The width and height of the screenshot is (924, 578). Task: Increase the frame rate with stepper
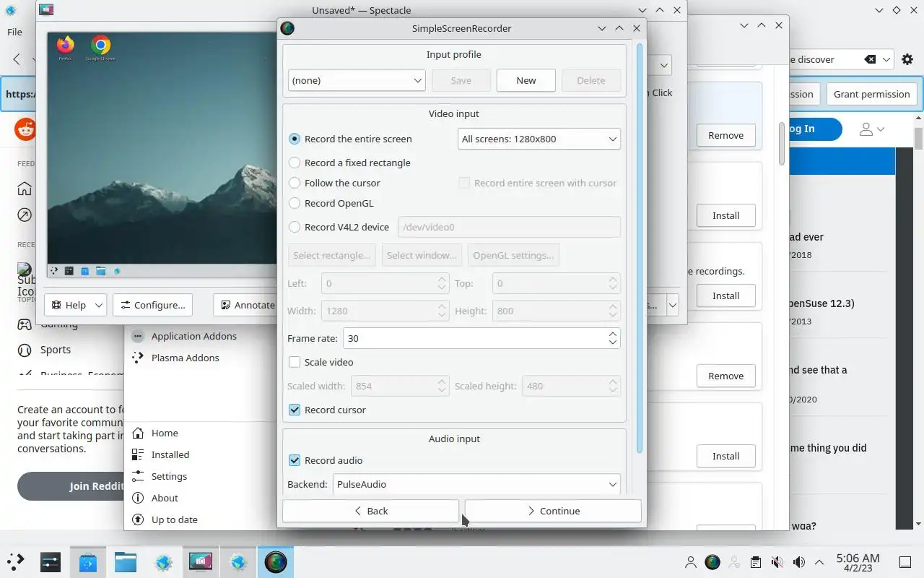pos(612,334)
